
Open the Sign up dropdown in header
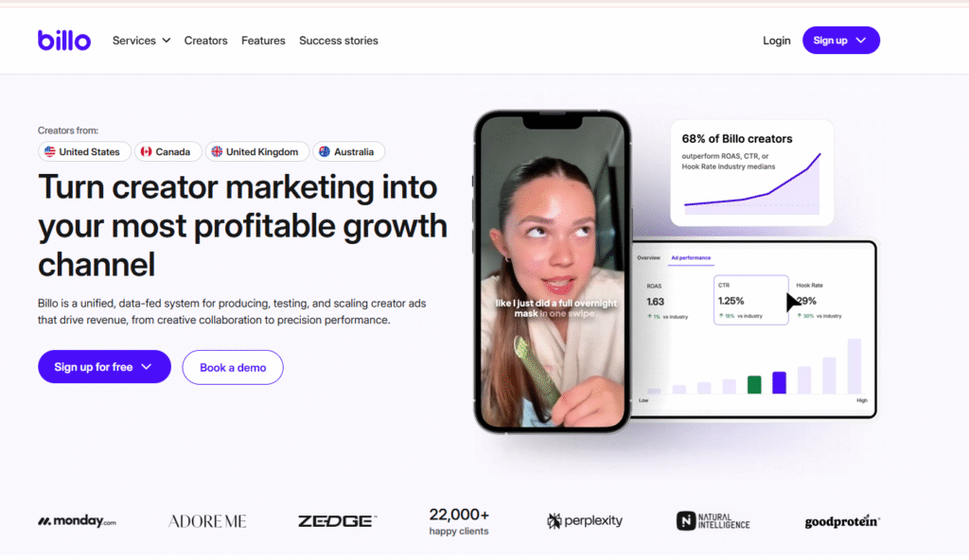[840, 40]
